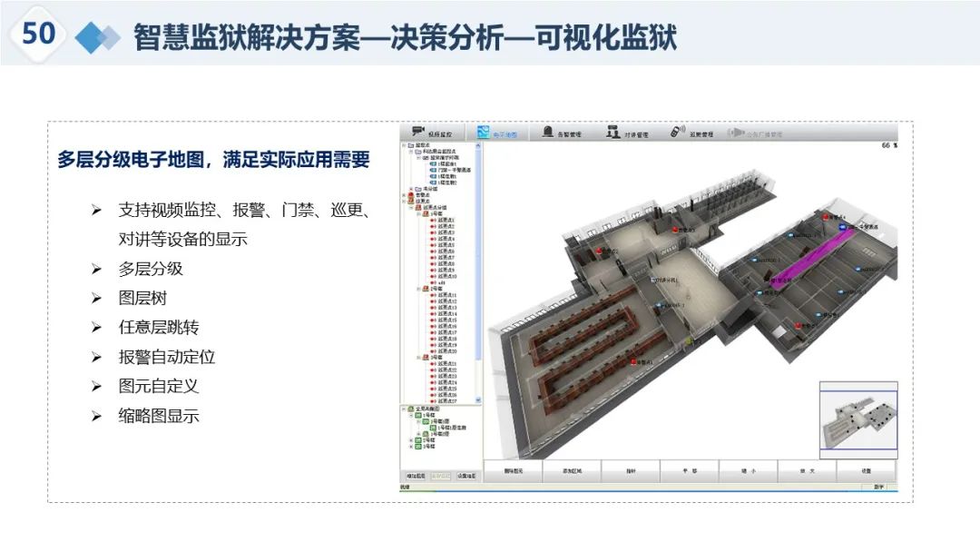The image size is (980, 552).
Task: Click the 放大 zoom in button
Action: [807, 470]
